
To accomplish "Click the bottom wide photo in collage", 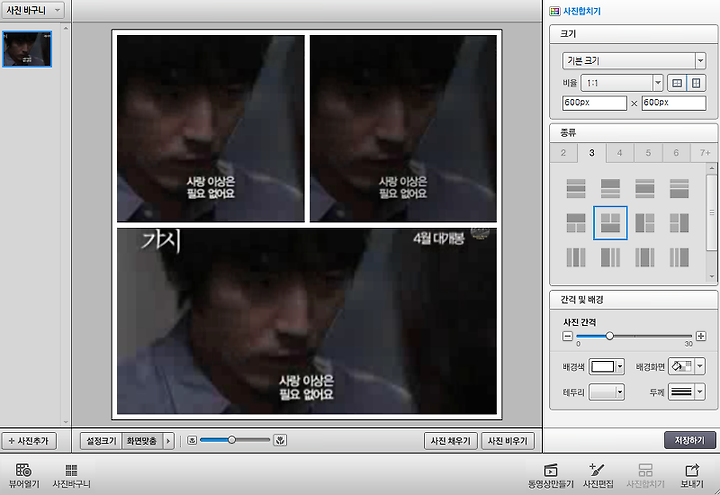I will pos(307,321).
